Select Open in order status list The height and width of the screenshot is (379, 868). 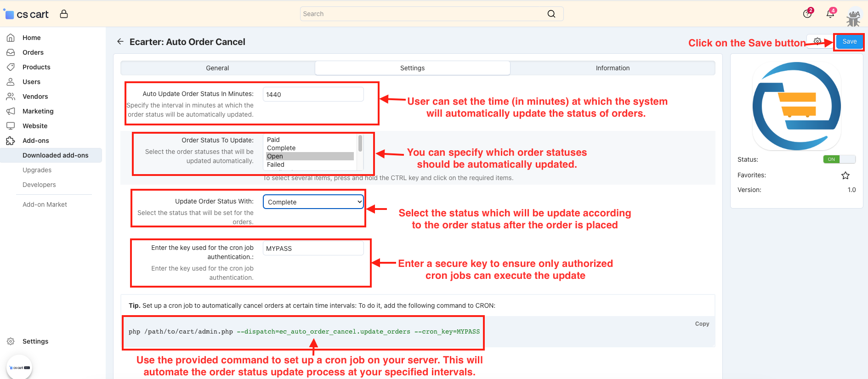coord(310,156)
